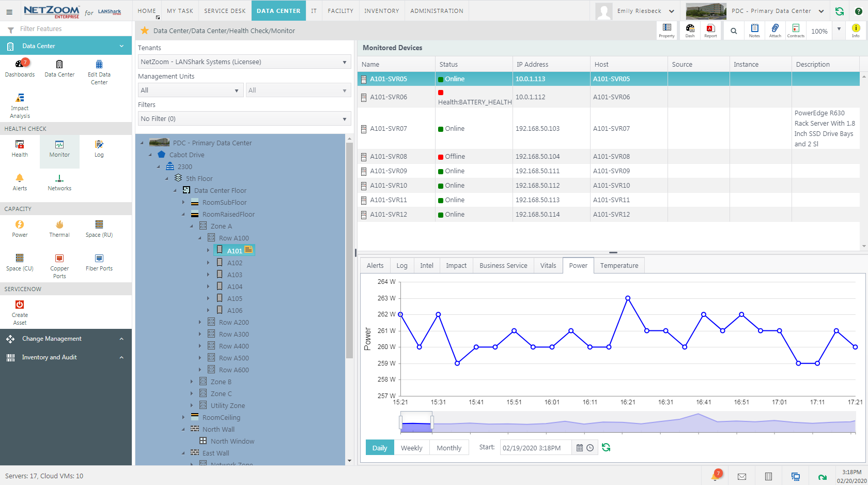Open the Thermal capacity icon
This screenshot has width=868, height=485.
pyautogui.click(x=59, y=228)
